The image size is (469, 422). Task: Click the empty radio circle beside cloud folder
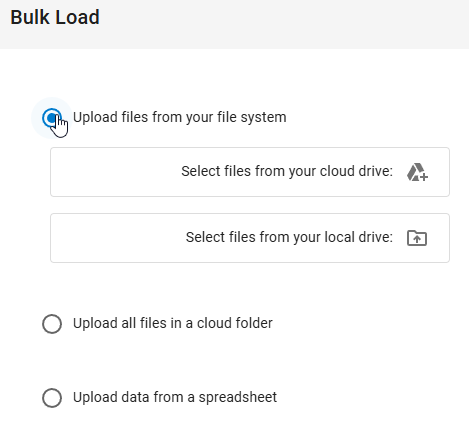pos(52,324)
